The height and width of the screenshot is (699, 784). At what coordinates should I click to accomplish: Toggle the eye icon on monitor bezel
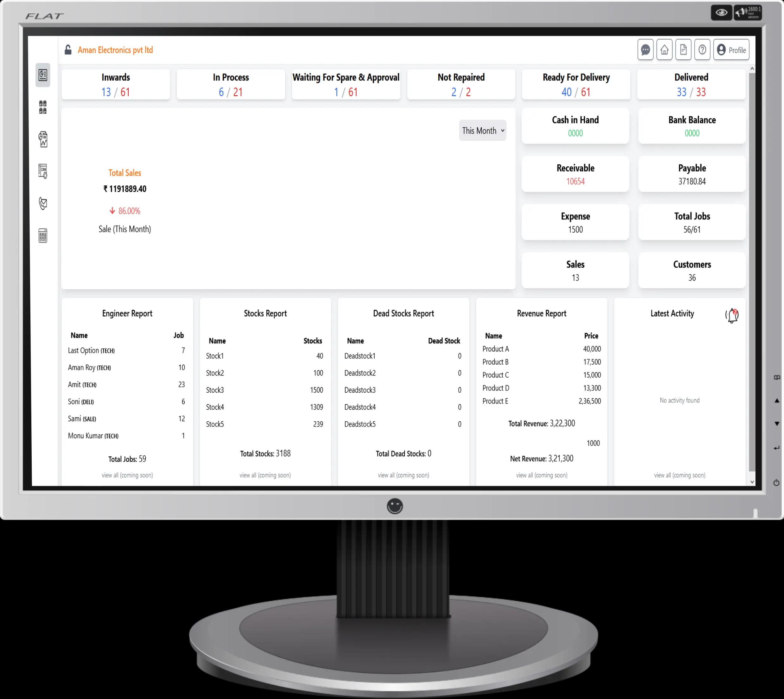721,13
